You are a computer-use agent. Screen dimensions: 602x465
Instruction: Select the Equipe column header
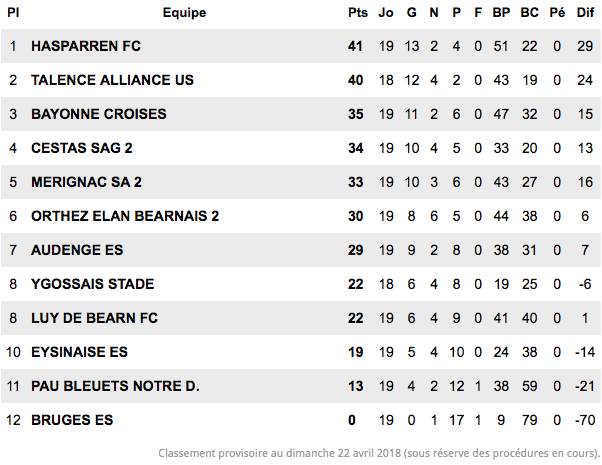184,13
